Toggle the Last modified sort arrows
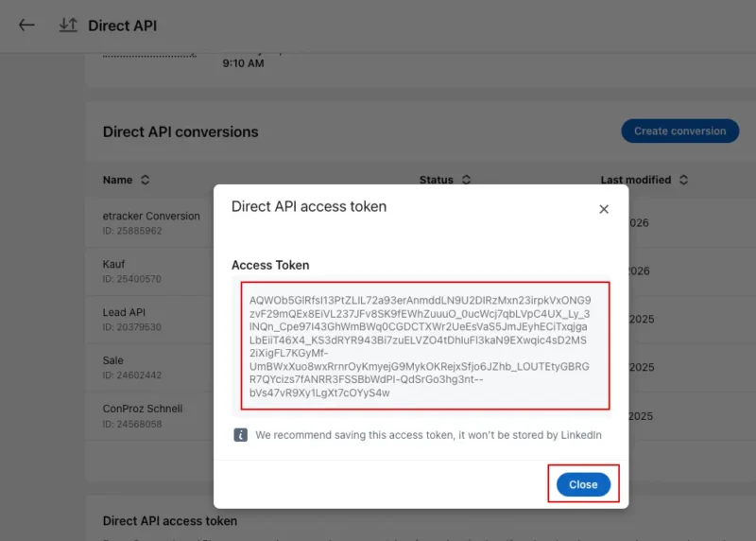 coord(683,180)
